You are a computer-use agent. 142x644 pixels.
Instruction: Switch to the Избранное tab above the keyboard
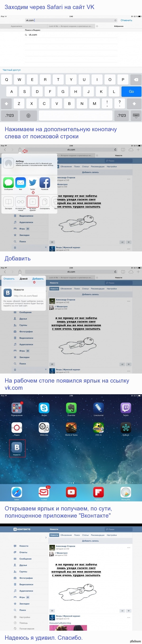point(119,26)
